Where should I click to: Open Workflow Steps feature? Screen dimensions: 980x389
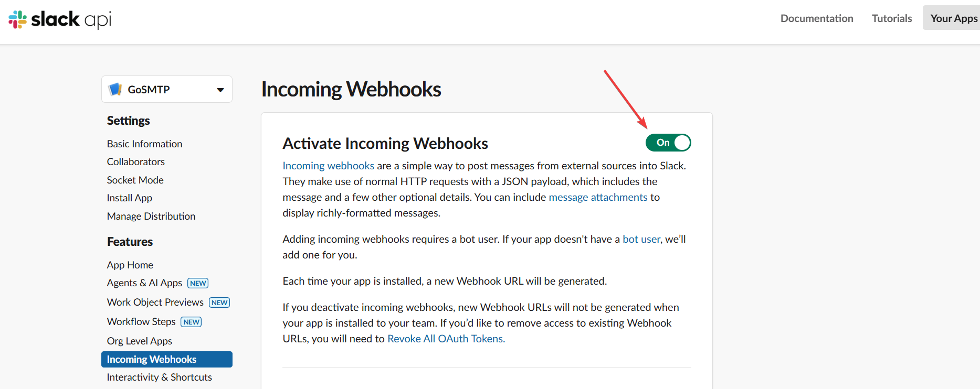[x=141, y=321]
